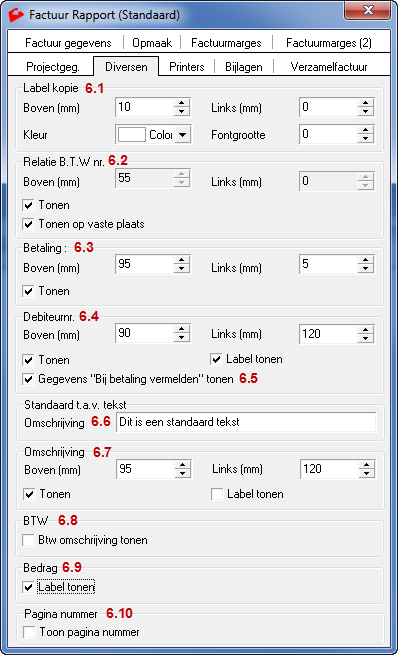The height and width of the screenshot is (655, 398).
Task: Open the Opmaak tab
Action: (152, 43)
